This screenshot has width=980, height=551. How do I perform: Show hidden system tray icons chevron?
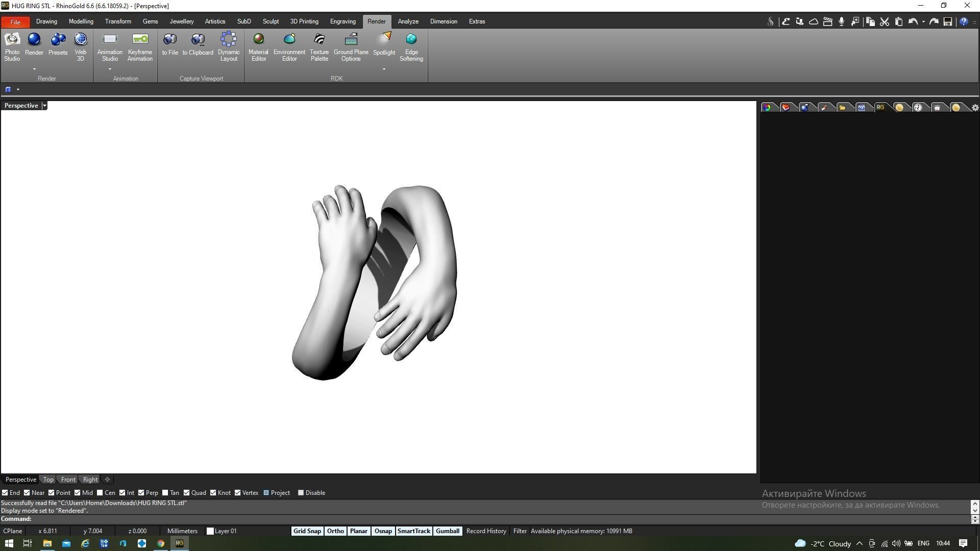(x=859, y=543)
